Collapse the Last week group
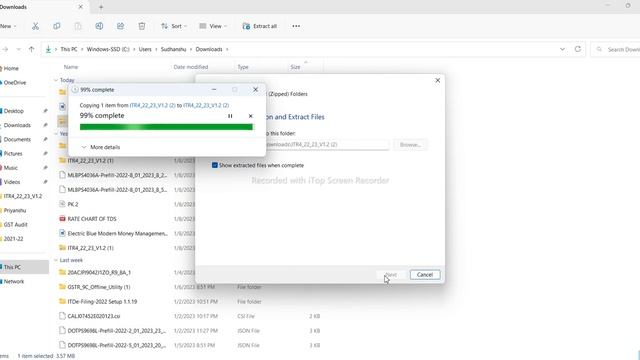Image resolution: width=640 pixels, height=360 pixels. (x=56, y=260)
